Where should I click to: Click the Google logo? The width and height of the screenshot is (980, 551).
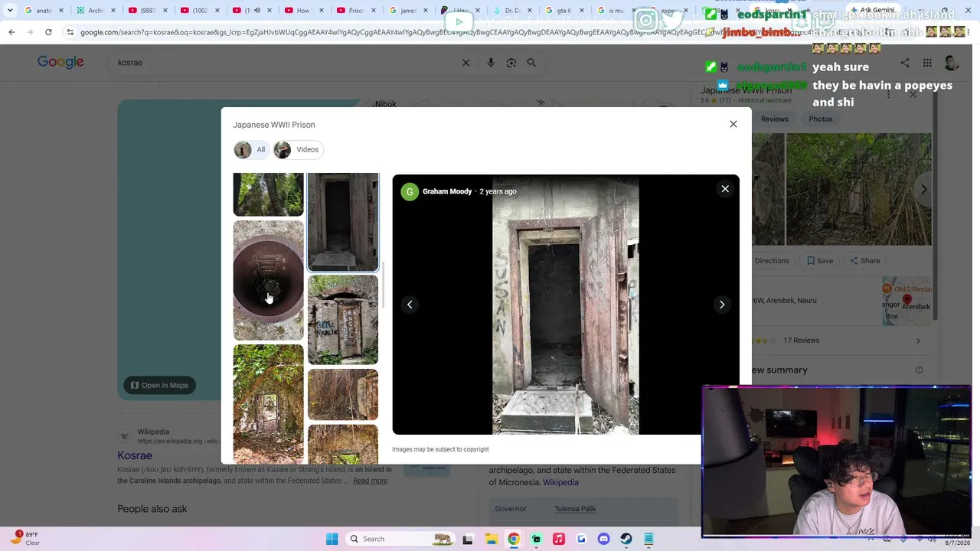(x=60, y=62)
